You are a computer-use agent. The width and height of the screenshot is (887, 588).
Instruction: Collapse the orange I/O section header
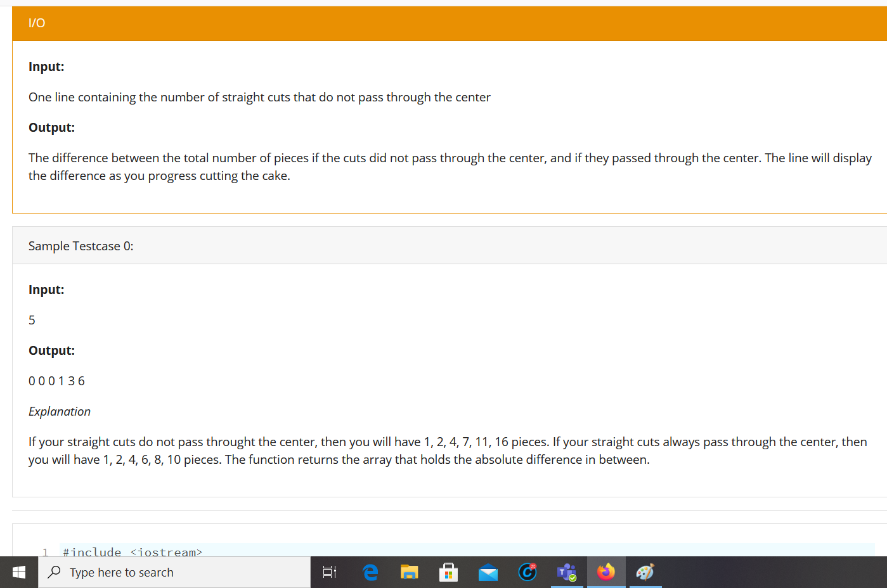[x=35, y=23]
